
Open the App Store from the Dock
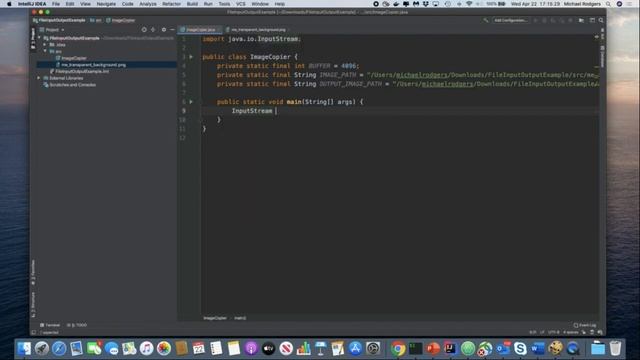[x=355, y=348]
